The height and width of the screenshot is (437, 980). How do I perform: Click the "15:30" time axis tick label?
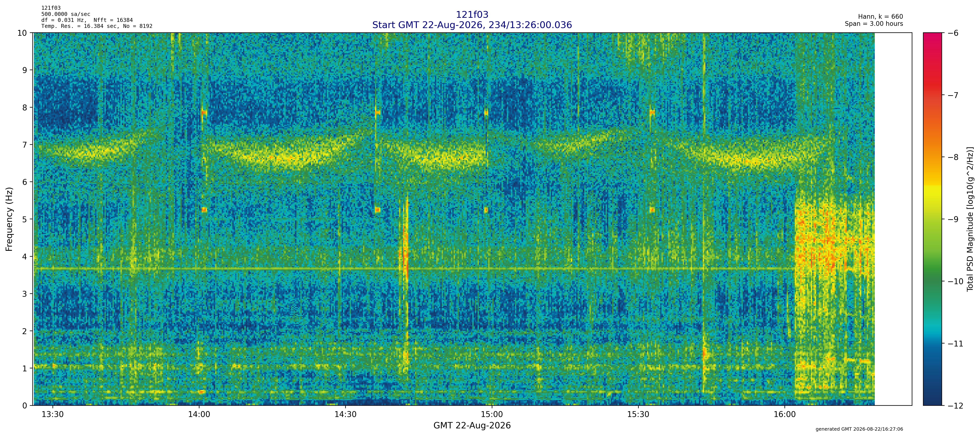(x=638, y=414)
